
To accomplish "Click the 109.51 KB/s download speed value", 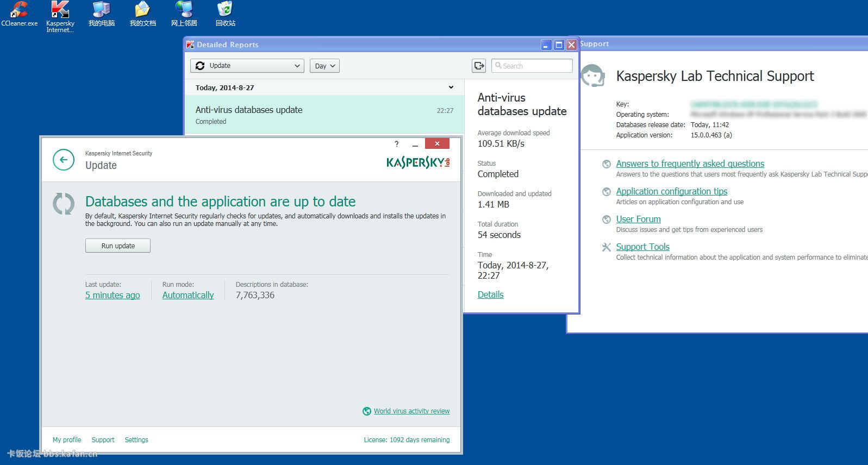I will 501,143.
